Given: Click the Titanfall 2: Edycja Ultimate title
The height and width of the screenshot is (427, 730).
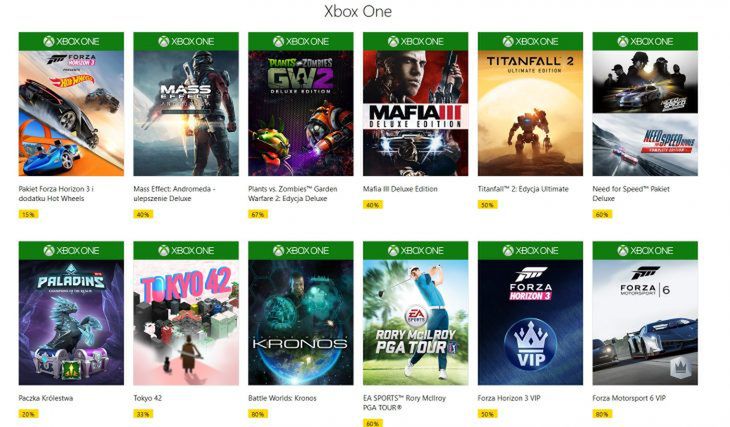Looking at the screenshot, I should [x=523, y=189].
